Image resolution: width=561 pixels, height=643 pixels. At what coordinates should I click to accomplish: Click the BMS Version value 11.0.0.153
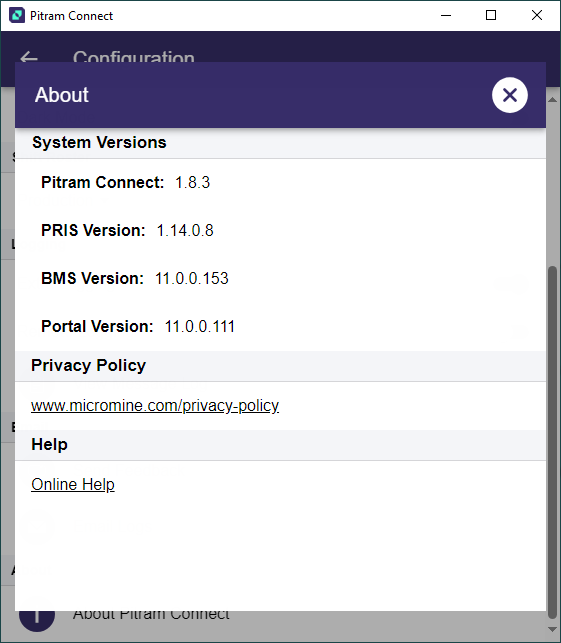[x=192, y=278]
